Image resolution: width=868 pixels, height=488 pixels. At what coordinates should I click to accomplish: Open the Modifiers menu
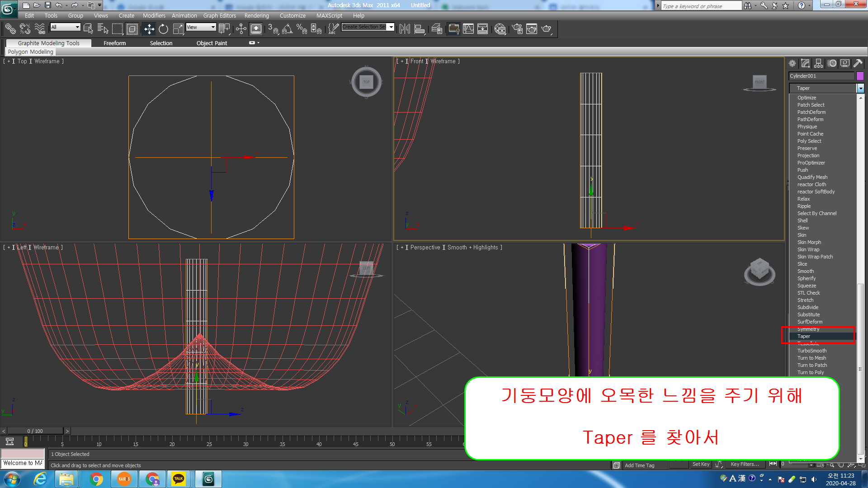tap(154, 15)
